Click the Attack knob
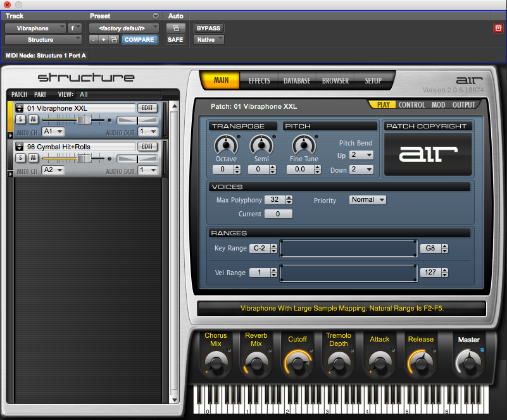 [380, 363]
